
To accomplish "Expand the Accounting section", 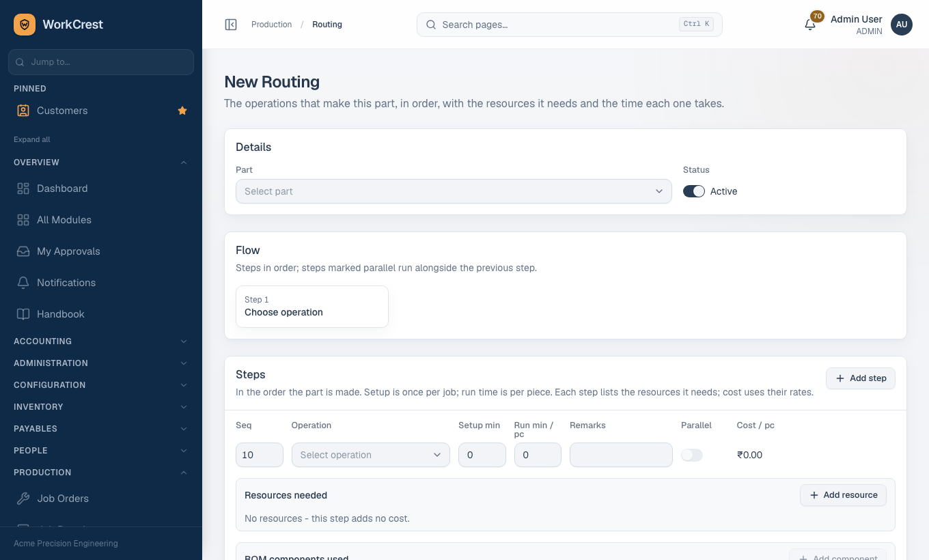I will point(101,341).
